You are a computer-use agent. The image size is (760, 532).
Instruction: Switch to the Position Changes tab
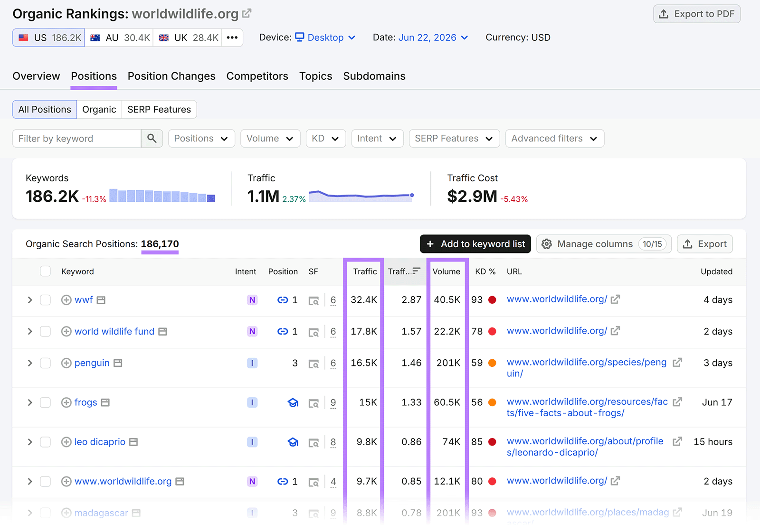[x=171, y=76]
